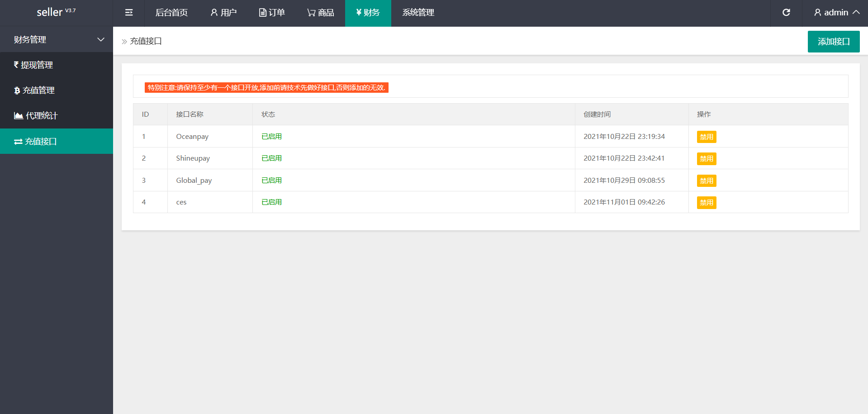Disable the Shineupay interface
Screen dimensions: 868x414
click(x=706, y=159)
